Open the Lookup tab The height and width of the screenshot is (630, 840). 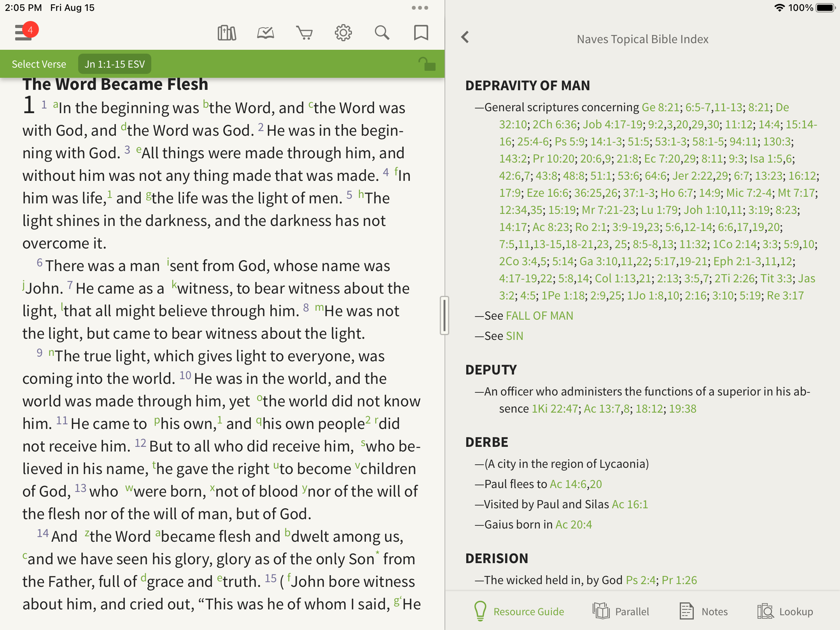pyautogui.click(x=785, y=611)
